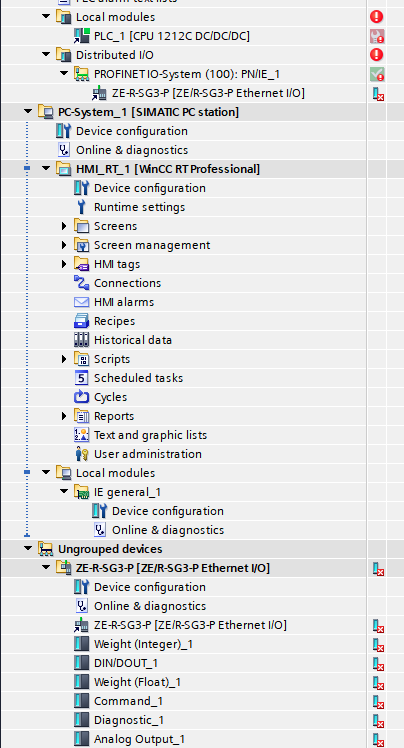Screen dimensions: 404x748
Task: Click the HMI_RT_1 Device configuration icon
Action: click(x=82, y=188)
